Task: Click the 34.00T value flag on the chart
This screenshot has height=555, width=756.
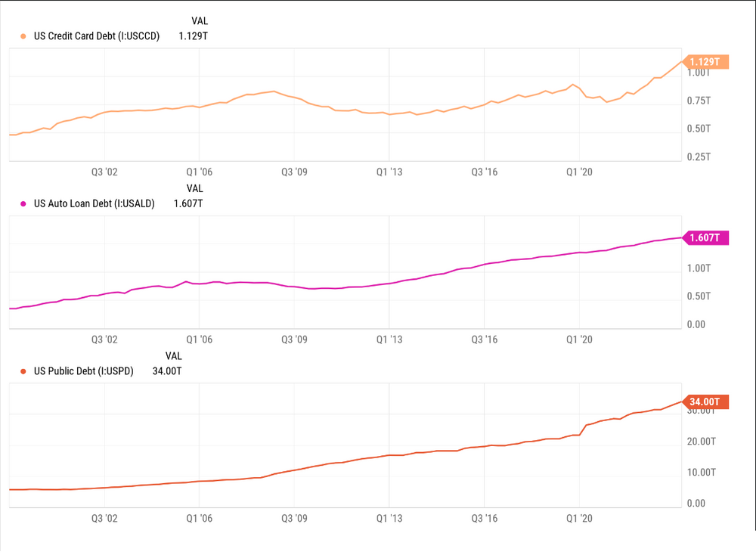Action: pyautogui.click(x=705, y=402)
